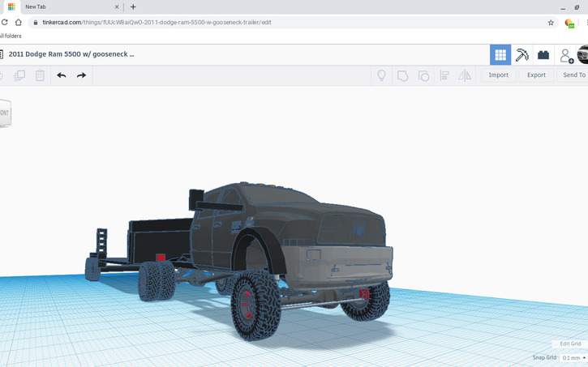
Task: Bookmark this page with the star icon
Action: tap(551, 23)
